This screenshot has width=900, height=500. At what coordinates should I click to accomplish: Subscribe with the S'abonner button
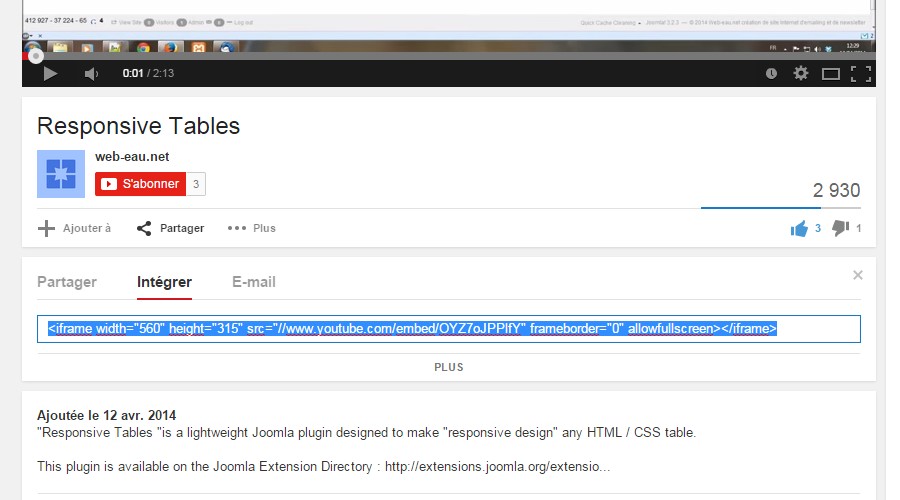(141, 184)
